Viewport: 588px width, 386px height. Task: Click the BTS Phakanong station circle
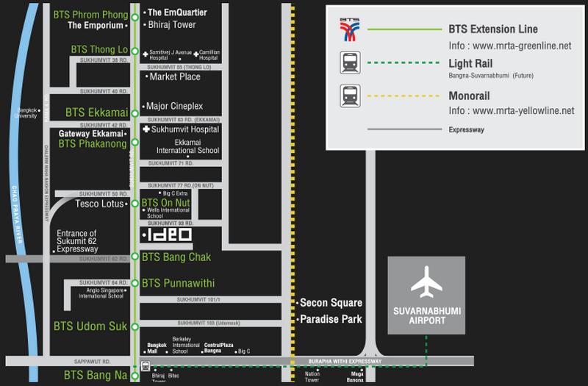pyautogui.click(x=135, y=142)
